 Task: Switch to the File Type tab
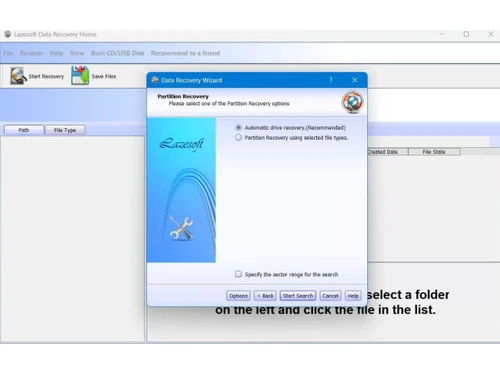tap(65, 130)
